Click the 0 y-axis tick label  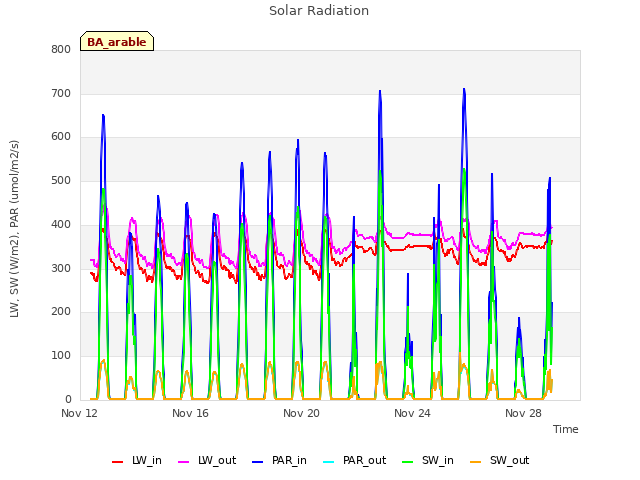(68, 399)
